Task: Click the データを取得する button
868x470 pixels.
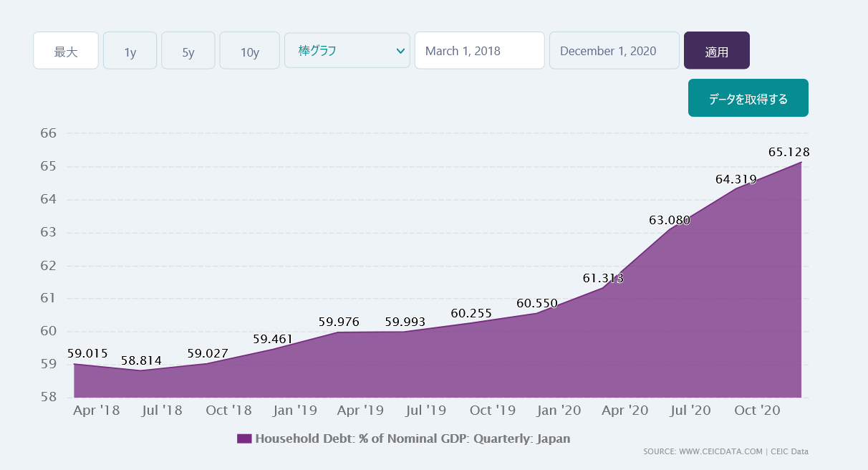Action: 748,98
